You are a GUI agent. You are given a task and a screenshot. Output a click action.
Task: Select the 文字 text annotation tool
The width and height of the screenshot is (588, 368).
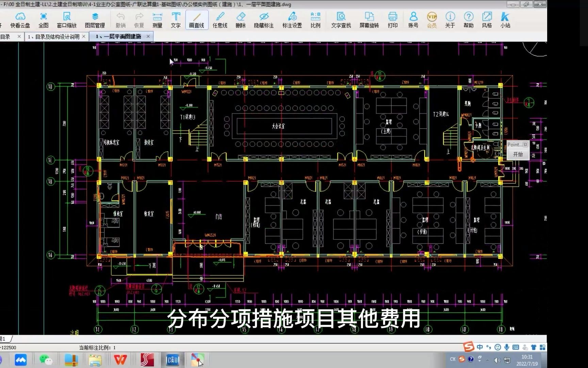pos(175,19)
